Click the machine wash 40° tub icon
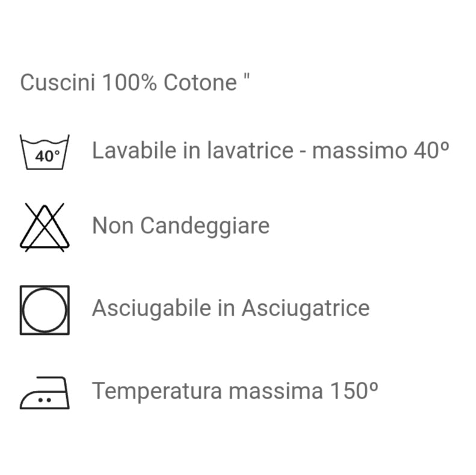The width and height of the screenshot is (476, 475). (x=45, y=153)
